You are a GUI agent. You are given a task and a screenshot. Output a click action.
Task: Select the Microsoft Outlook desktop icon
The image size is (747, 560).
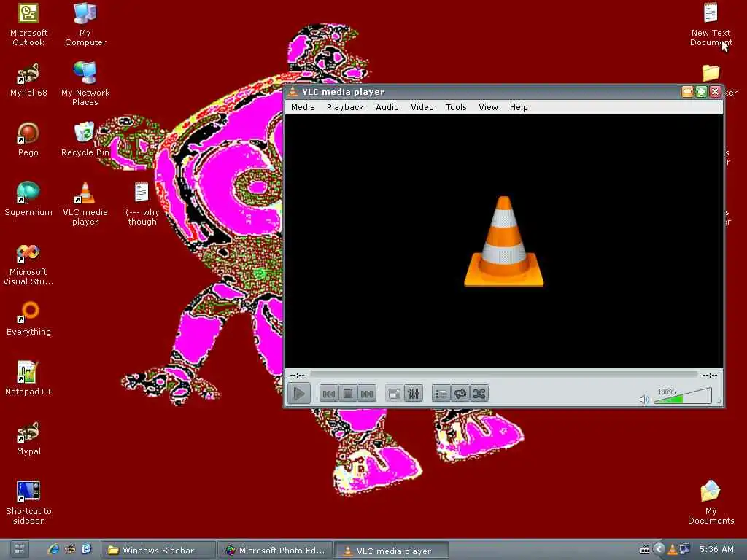[x=28, y=24]
